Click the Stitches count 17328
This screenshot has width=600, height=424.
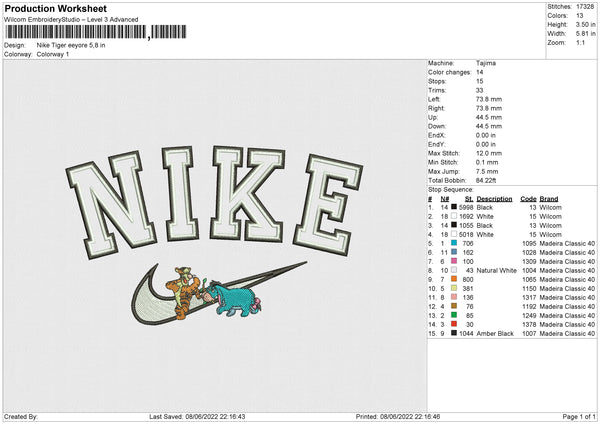[585, 7]
